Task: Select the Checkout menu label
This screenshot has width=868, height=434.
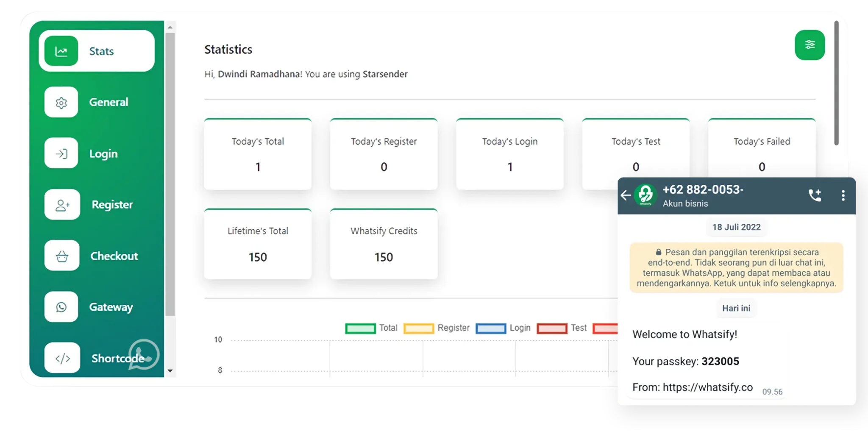Action: [x=114, y=256]
